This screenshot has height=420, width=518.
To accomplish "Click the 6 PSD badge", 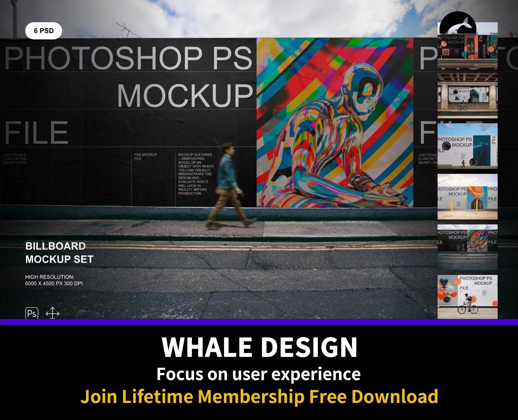I will (x=44, y=31).
